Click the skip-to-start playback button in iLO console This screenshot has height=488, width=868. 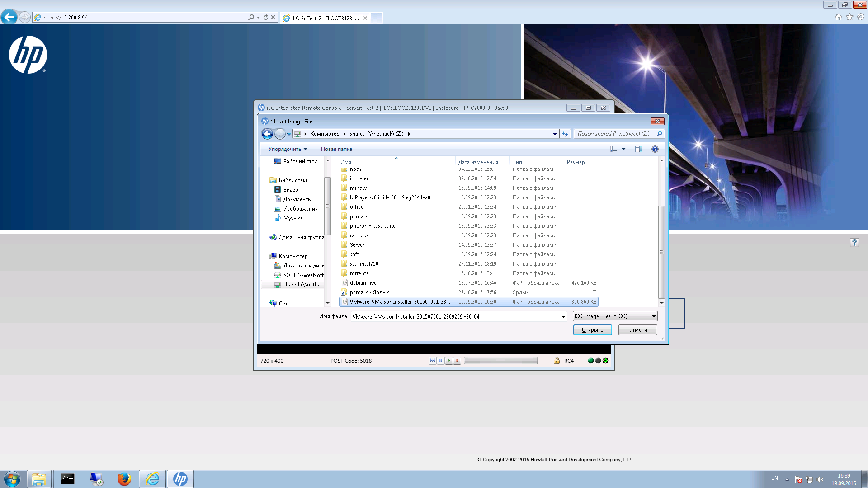[x=433, y=361]
